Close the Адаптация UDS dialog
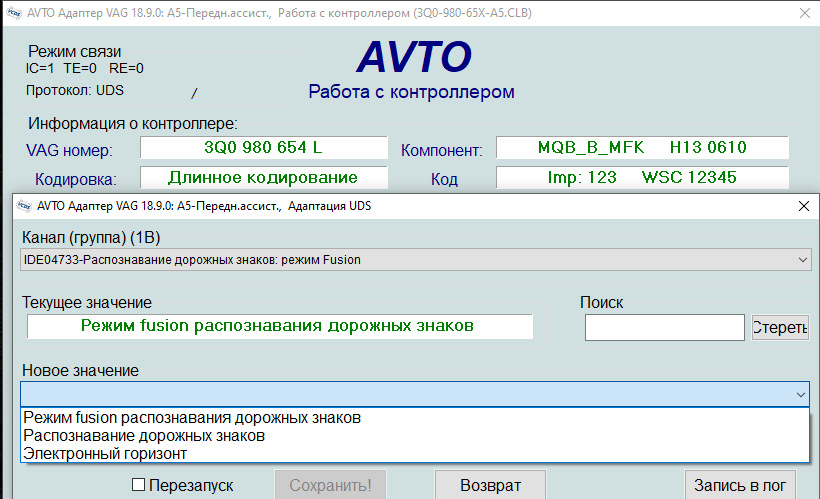The width and height of the screenshot is (820, 499). click(x=804, y=206)
